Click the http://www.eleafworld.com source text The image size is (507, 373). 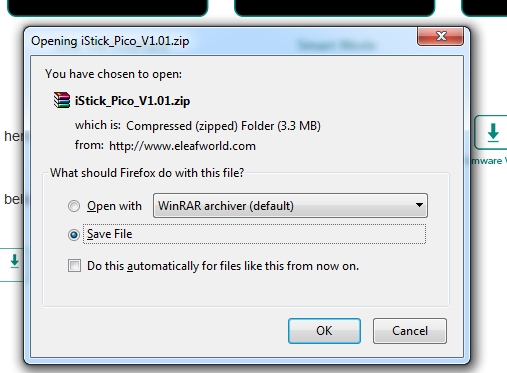pos(182,146)
